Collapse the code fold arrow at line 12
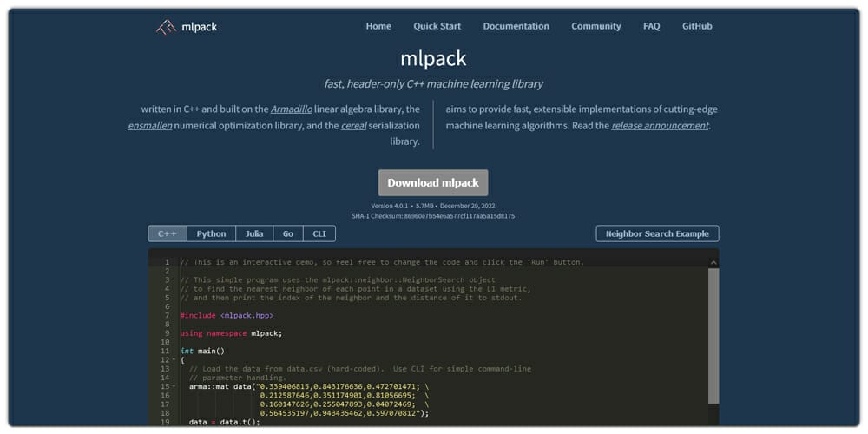 point(174,360)
